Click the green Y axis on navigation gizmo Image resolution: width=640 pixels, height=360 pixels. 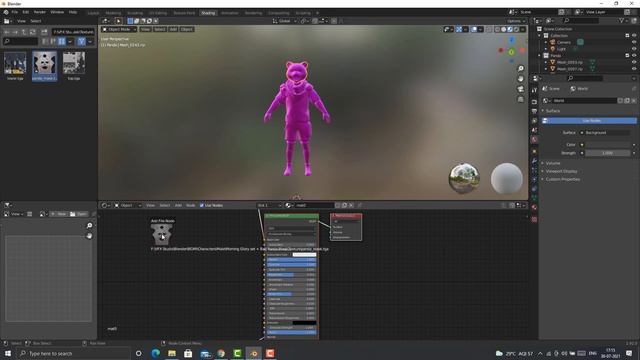tap(511, 52)
